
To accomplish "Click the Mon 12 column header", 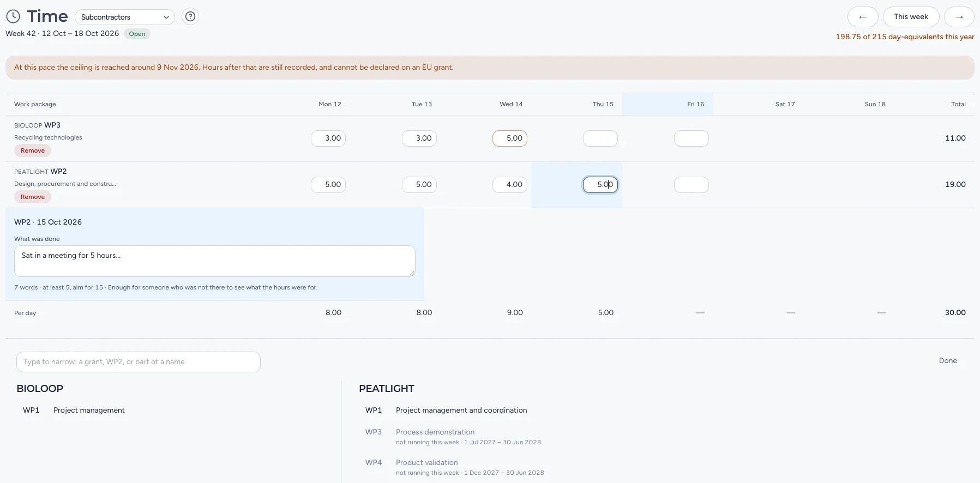I will pos(330,104).
